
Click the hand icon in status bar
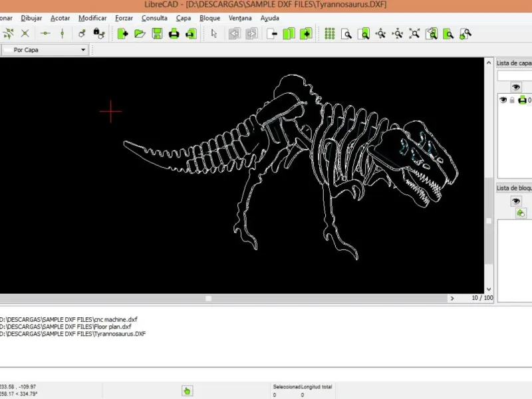coord(187,390)
